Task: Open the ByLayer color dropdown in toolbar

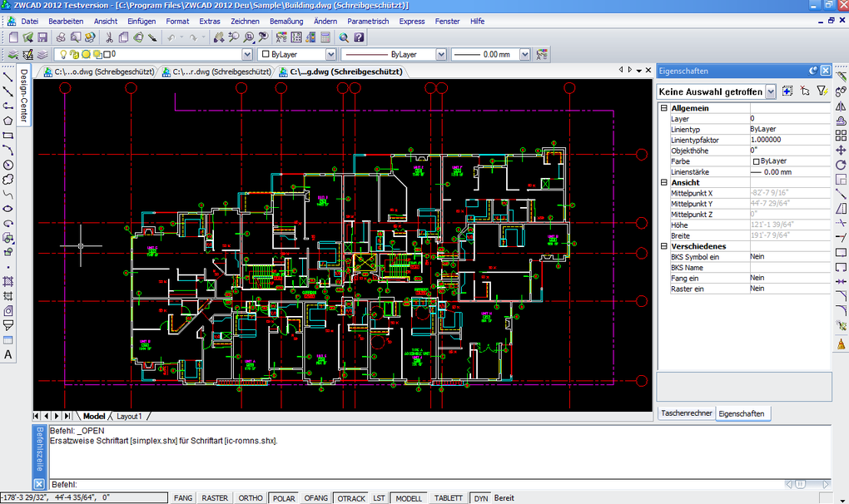Action: click(x=330, y=54)
